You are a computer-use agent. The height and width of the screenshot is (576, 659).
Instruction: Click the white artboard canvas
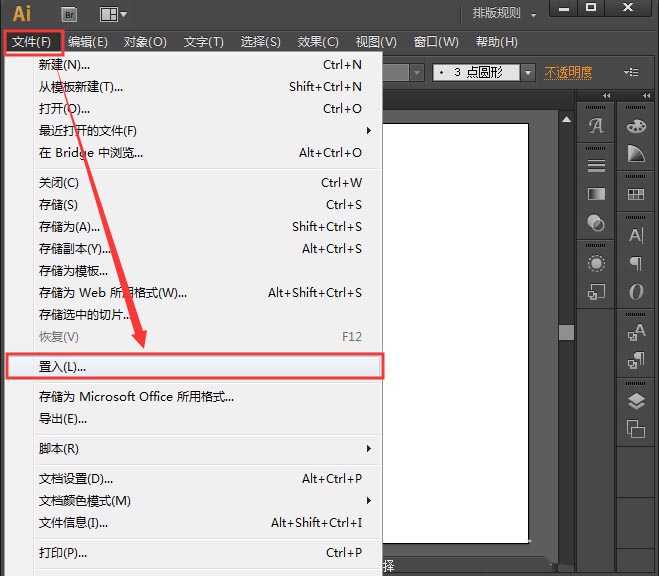455,333
